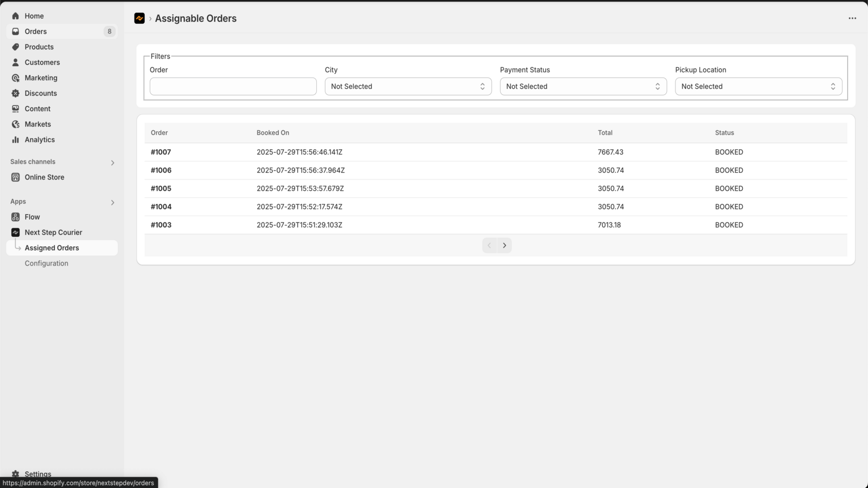The width and height of the screenshot is (868, 488).
Task: Expand the Apps section chevron
Action: coord(112,202)
